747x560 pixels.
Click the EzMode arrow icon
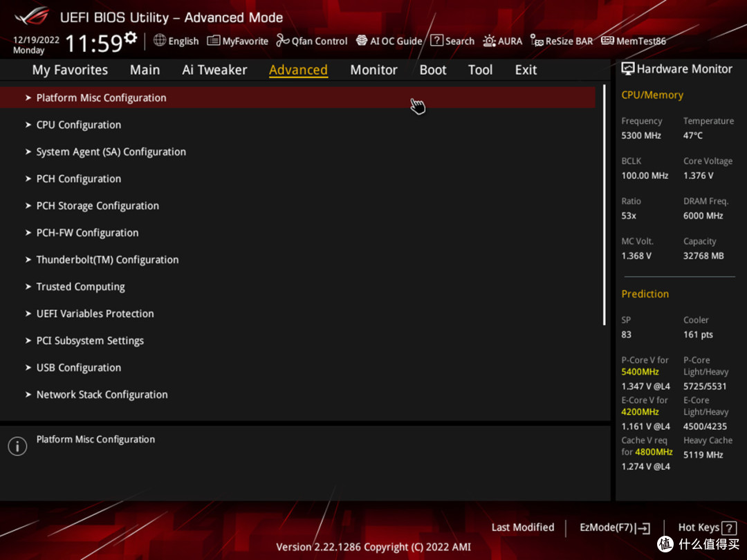(643, 528)
